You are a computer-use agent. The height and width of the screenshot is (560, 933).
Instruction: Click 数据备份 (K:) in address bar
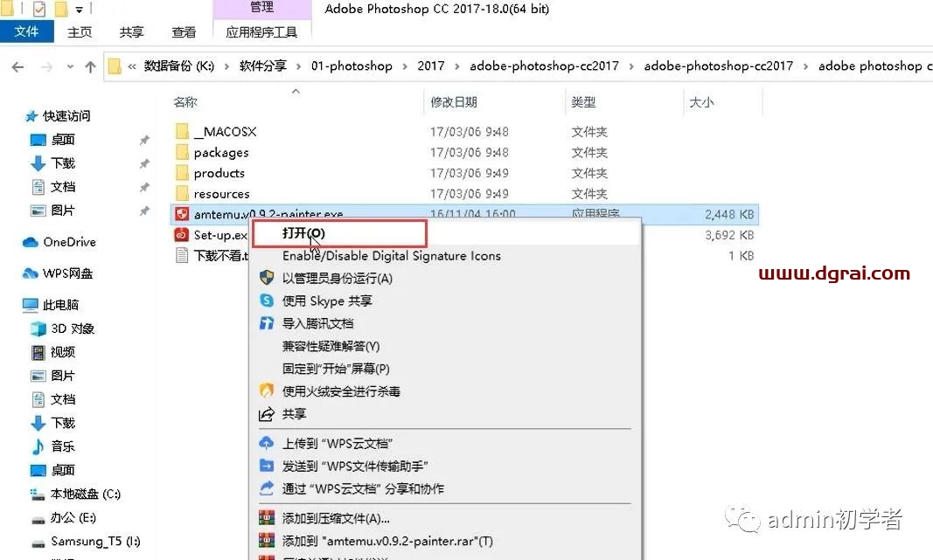tap(178, 66)
